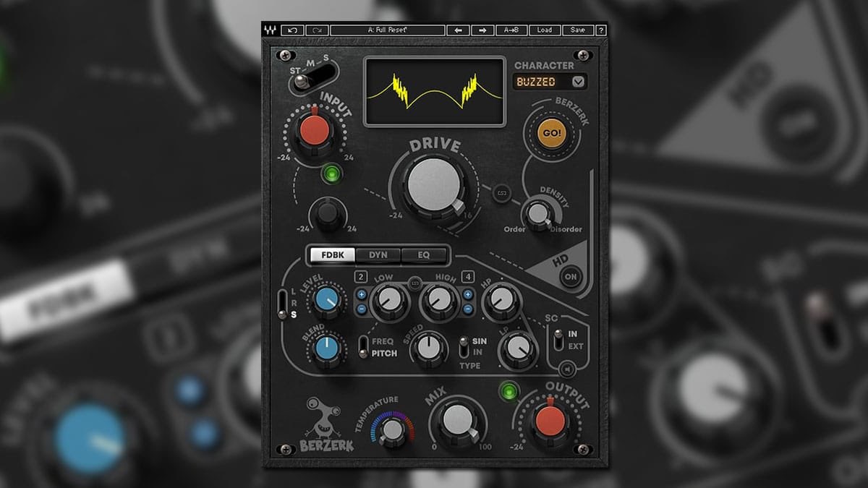Toggle the Low-High link icon
Image resolution: width=868 pixels, height=488 pixels.
click(x=414, y=282)
